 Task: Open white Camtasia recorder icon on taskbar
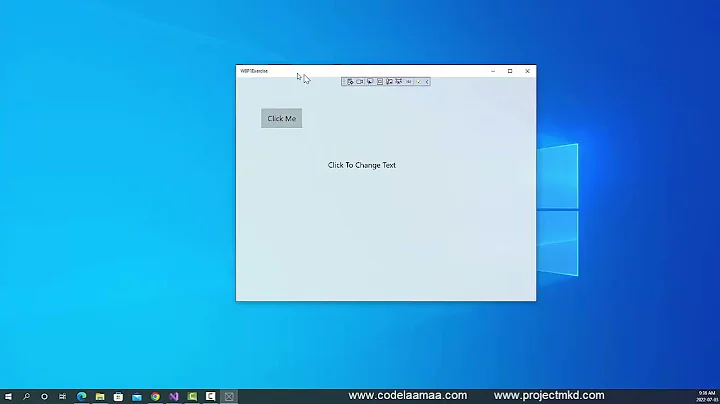click(210, 396)
